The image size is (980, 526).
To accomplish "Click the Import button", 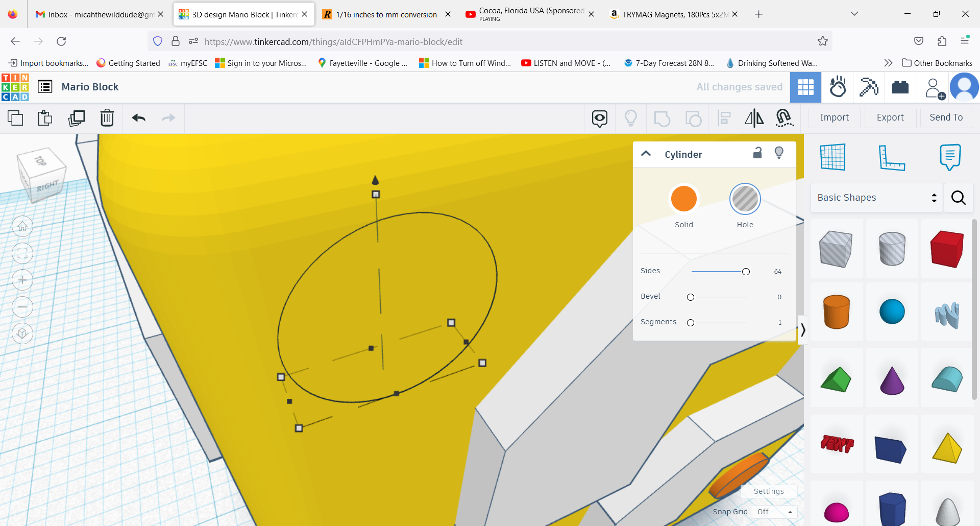I will [x=834, y=117].
